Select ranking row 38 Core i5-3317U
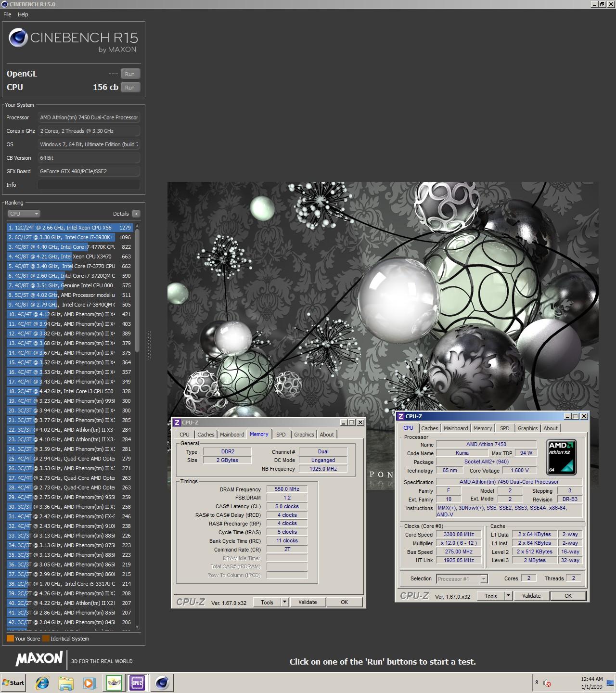This screenshot has height=693, width=616. [x=70, y=584]
